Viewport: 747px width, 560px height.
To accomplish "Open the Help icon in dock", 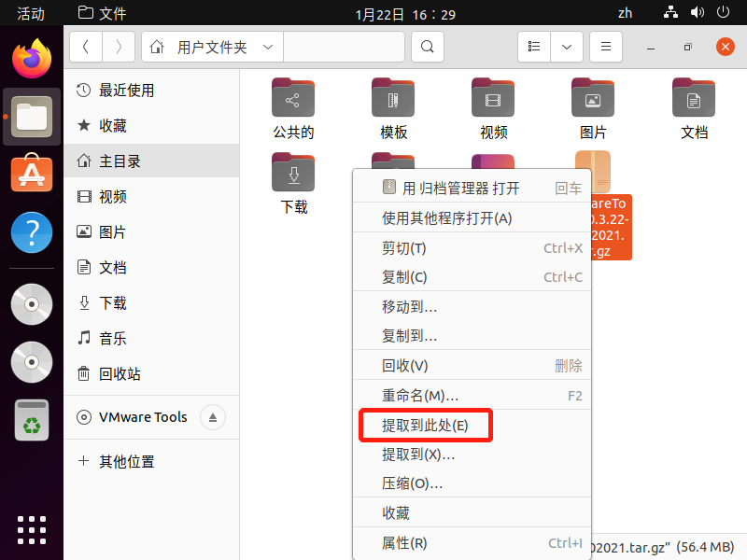I will pyautogui.click(x=32, y=232).
